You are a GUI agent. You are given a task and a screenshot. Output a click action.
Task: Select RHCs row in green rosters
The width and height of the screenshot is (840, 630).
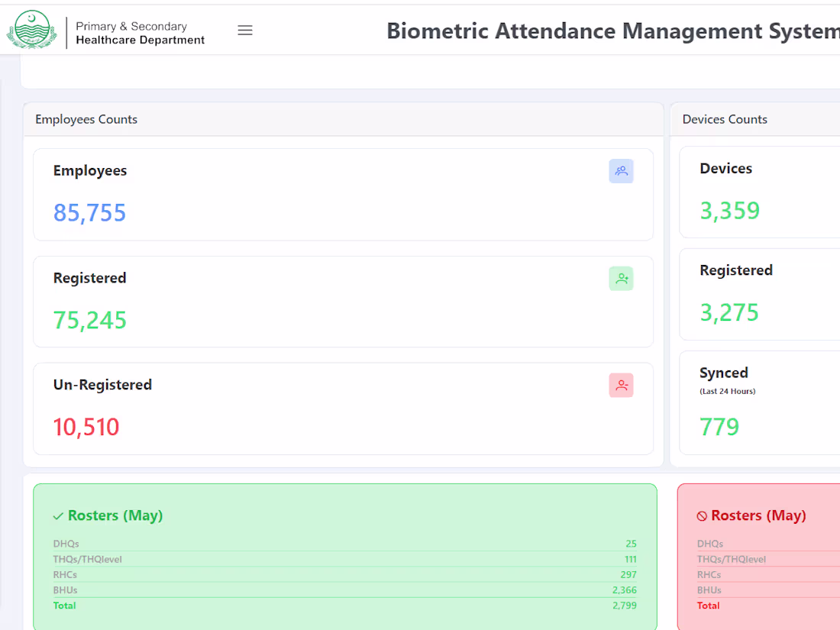[345, 575]
